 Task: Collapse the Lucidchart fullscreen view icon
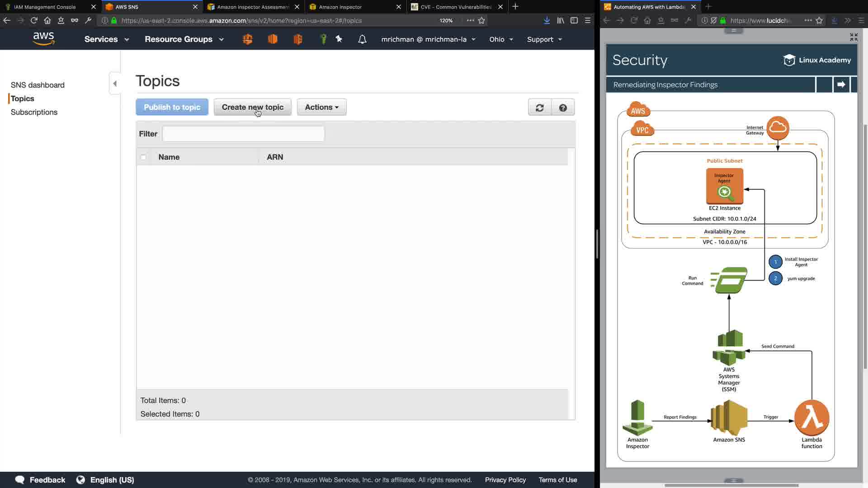(854, 37)
